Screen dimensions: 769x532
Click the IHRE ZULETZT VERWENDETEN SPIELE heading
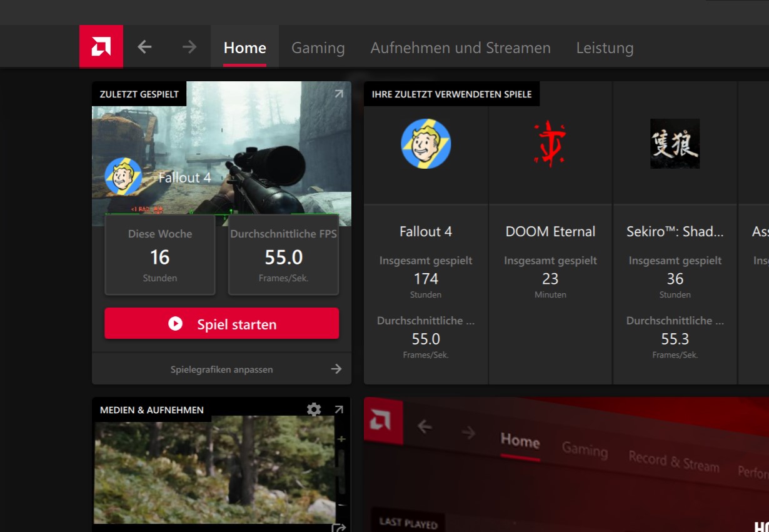click(451, 94)
